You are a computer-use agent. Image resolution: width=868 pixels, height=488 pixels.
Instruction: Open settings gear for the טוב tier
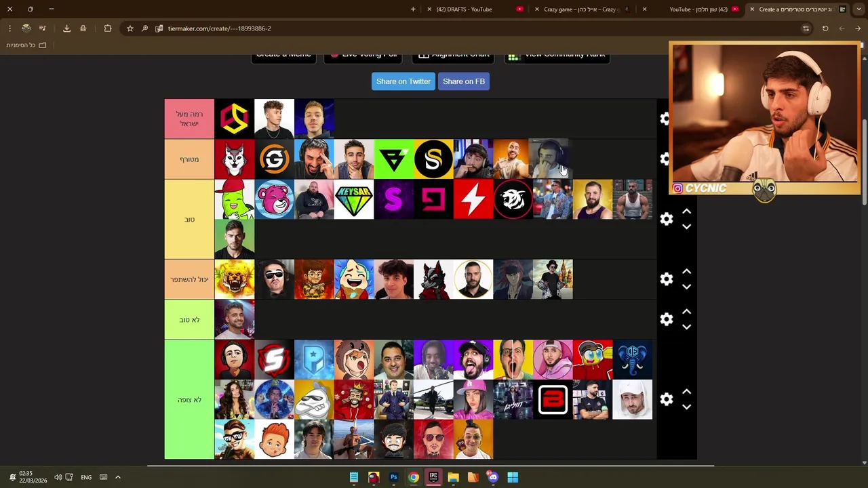coord(667,219)
